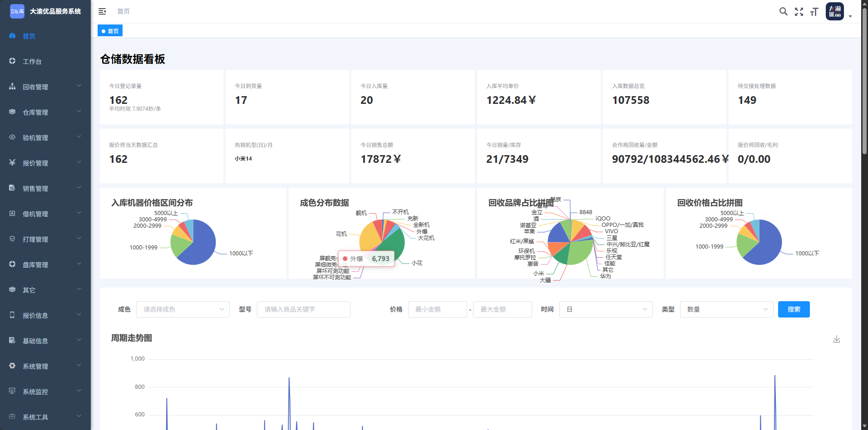The height and width of the screenshot is (430, 868).
Task: Expand the 仓库管理 menu chevron
Action: pos(79,111)
